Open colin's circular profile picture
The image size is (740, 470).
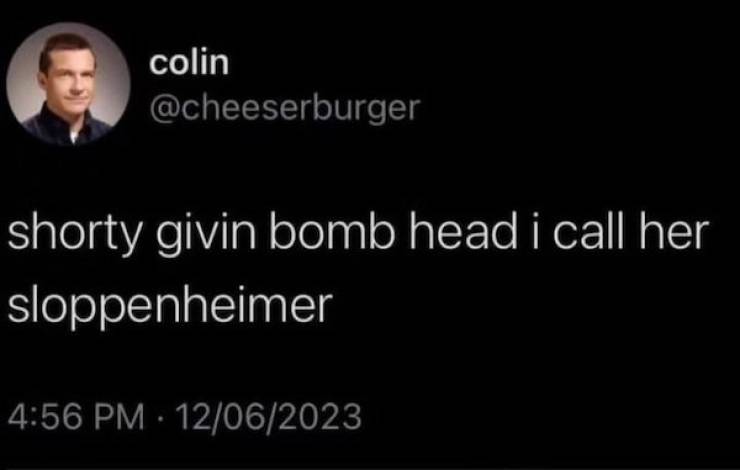click(68, 84)
